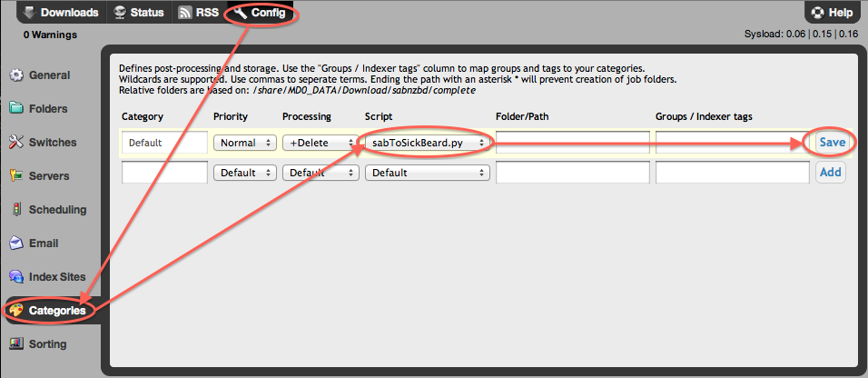Screen dimensions: 868x378
Task: Click the RSS feed icon
Action: pyautogui.click(x=185, y=12)
